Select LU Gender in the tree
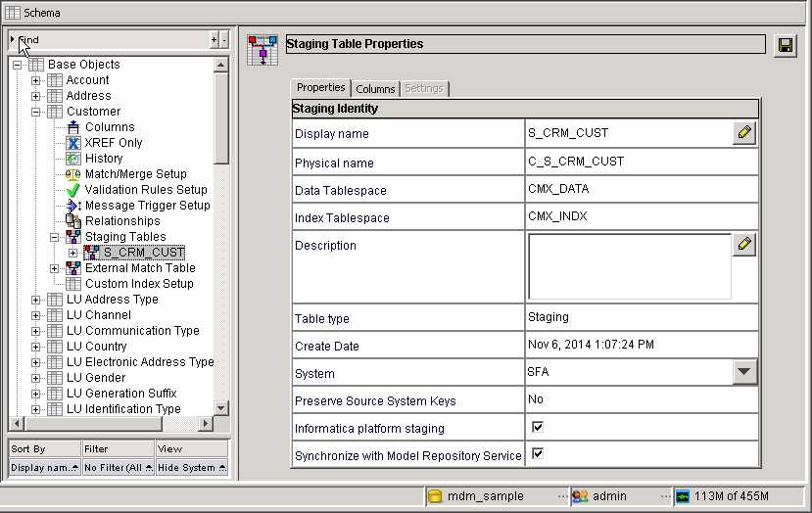Screen dimensions: 812x513 pos(96,378)
